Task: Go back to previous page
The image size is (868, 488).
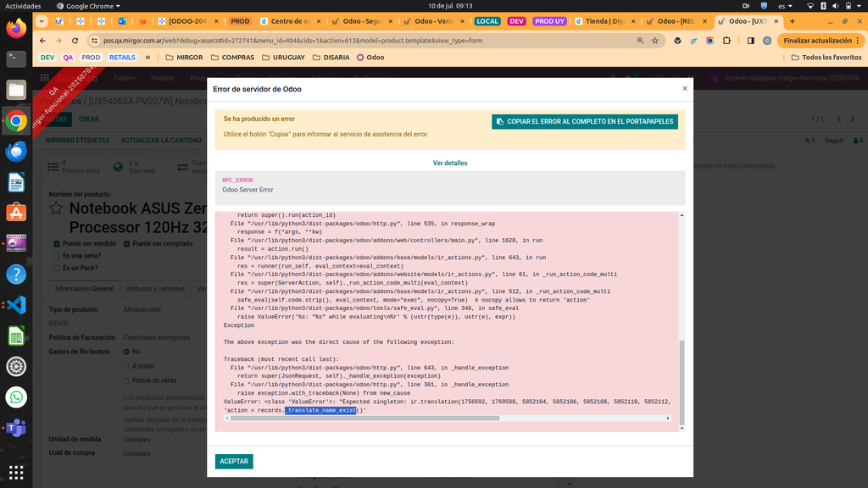Action: click(42, 41)
